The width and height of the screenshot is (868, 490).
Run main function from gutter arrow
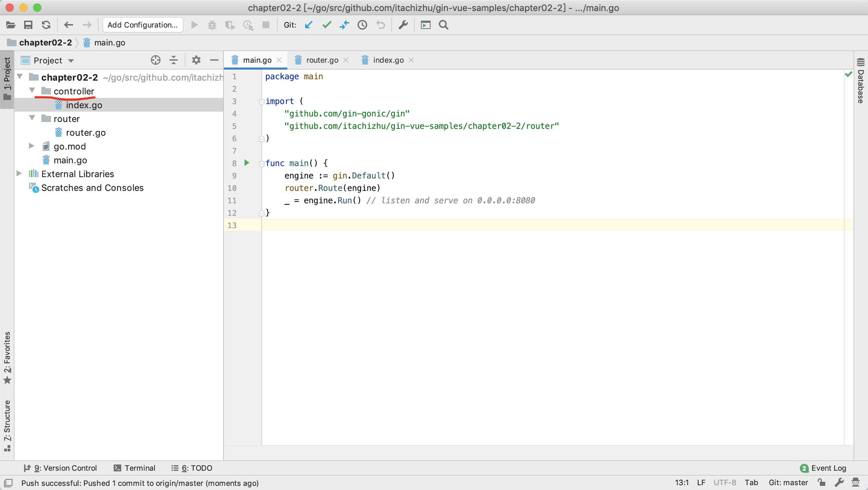(x=247, y=163)
